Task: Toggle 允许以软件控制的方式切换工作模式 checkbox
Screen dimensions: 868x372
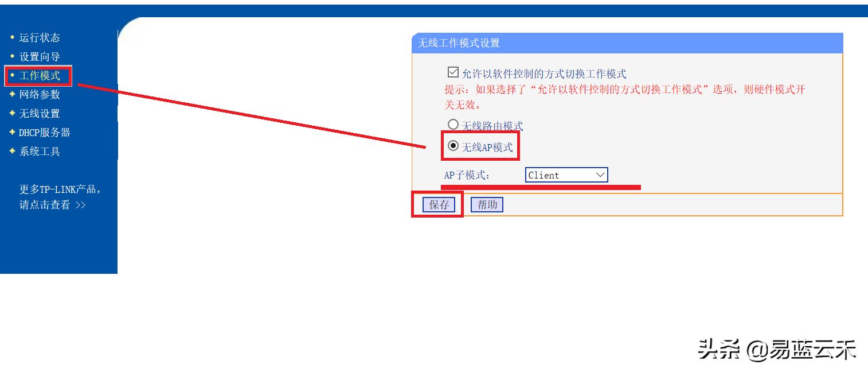Action: [453, 72]
